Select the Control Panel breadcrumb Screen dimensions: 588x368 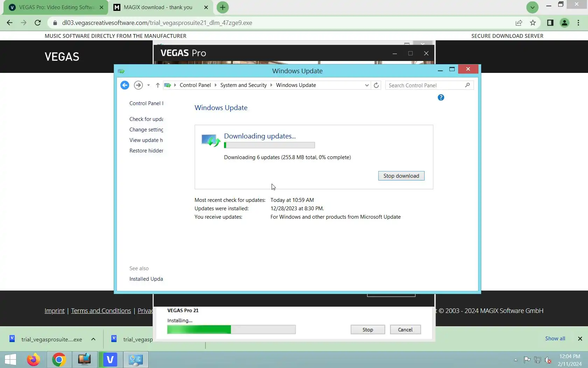(x=195, y=85)
